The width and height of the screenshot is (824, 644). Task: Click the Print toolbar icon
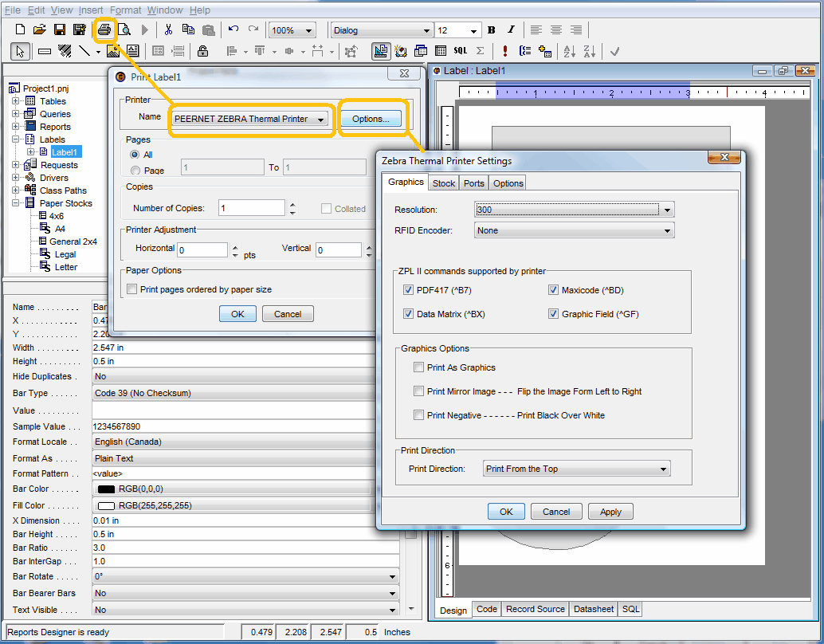104,30
